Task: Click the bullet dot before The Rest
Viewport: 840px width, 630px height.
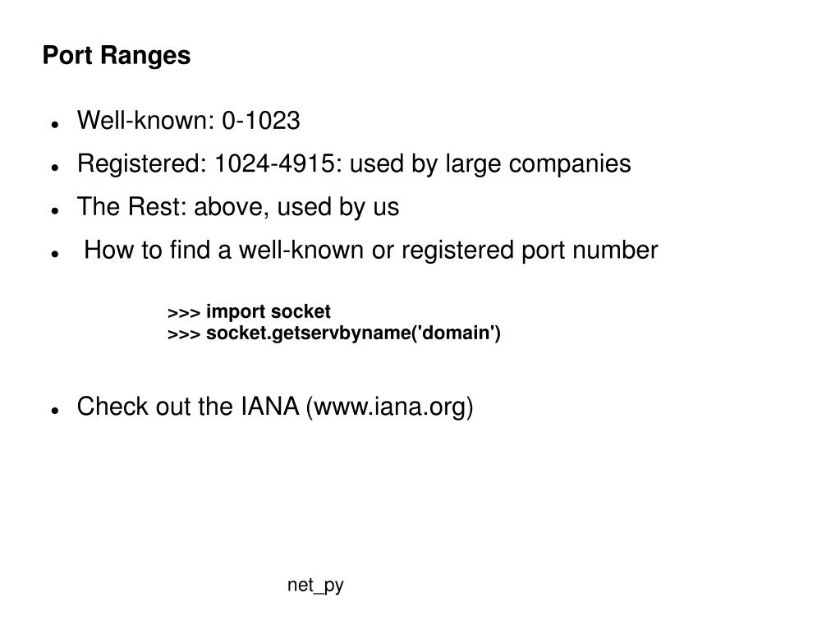Action: (54, 211)
